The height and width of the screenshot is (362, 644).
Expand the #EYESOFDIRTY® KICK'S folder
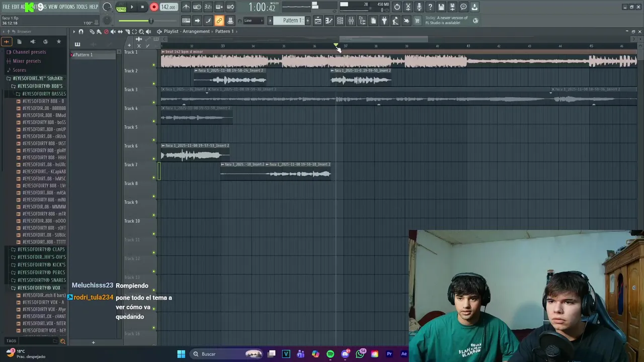[x=38, y=264]
